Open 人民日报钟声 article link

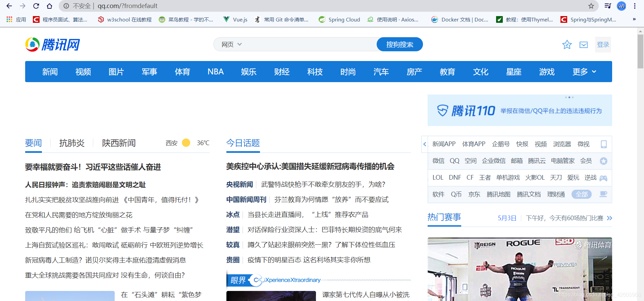(85, 185)
